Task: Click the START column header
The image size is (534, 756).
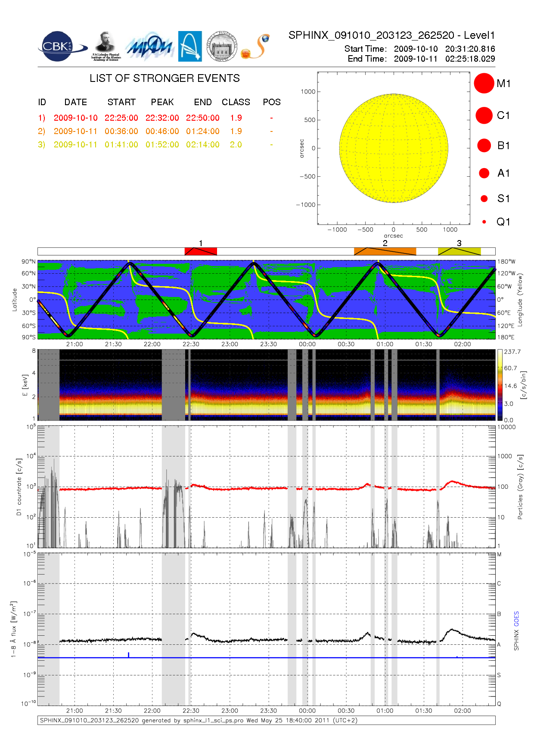Action: point(121,102)
